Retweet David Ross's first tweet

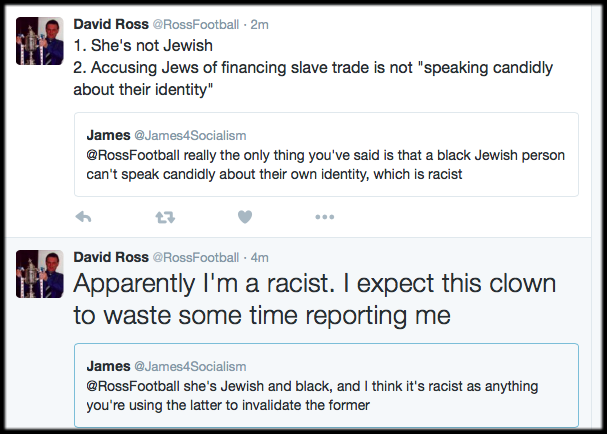tap(163, 217)
